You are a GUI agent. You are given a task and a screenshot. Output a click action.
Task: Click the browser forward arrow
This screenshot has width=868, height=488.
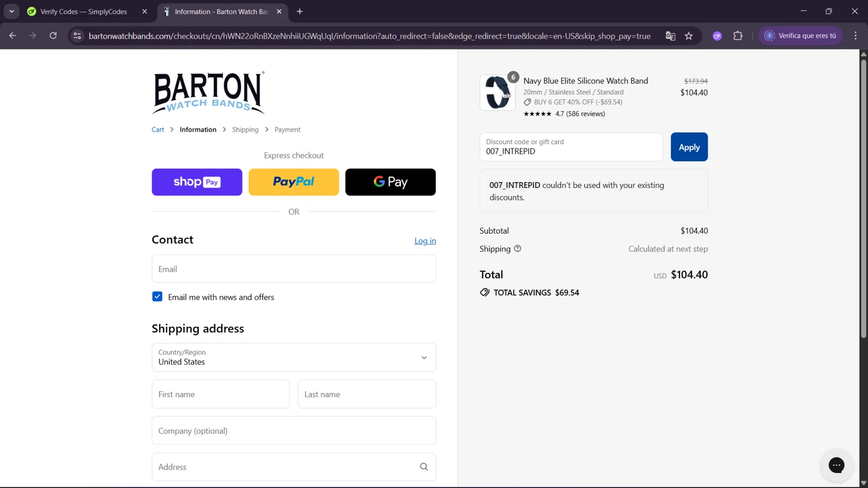(x=32, y=36)
